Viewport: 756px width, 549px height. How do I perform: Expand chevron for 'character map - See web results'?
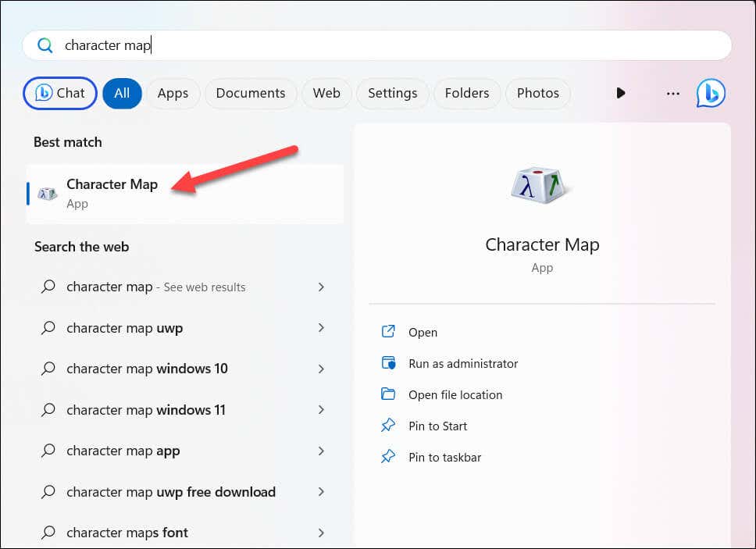321,287
